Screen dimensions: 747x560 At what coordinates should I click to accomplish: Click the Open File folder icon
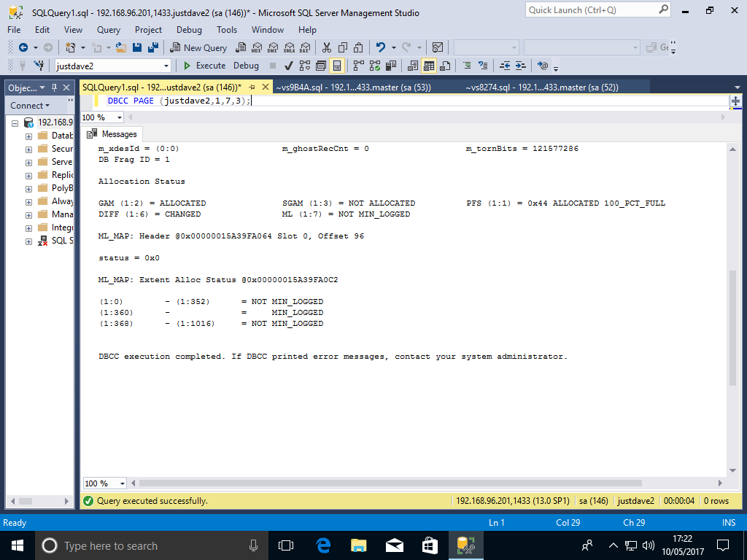(121, 47)
